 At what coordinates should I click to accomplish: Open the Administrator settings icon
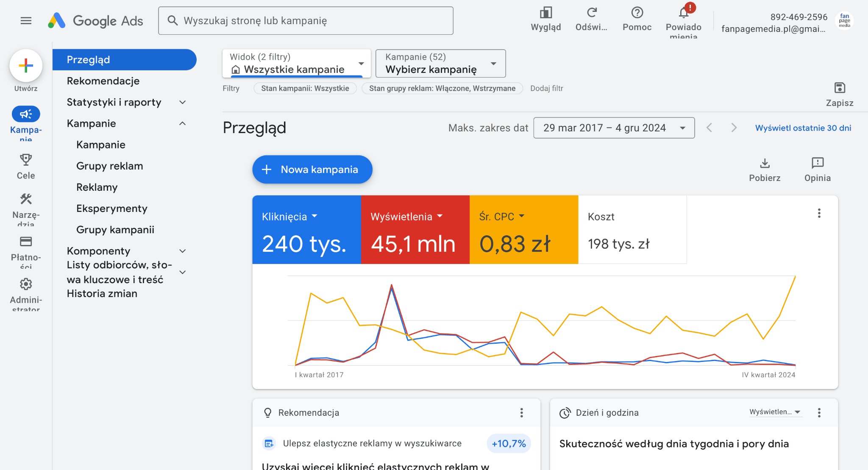pos(26,284)
